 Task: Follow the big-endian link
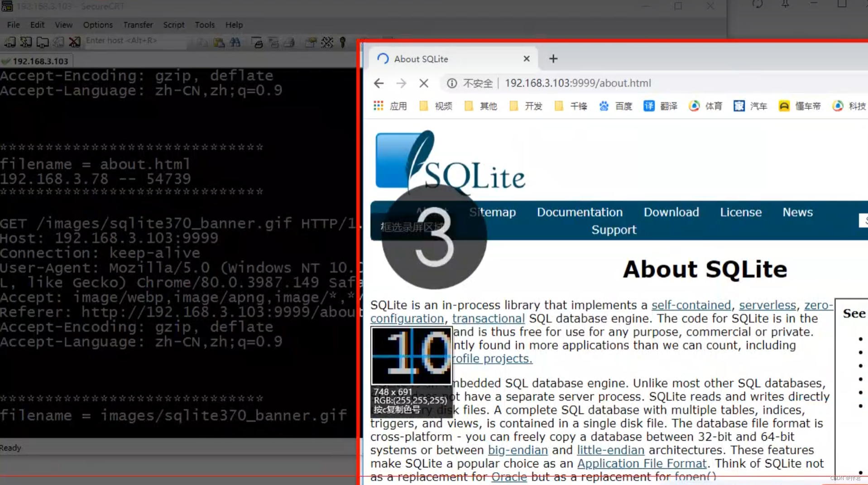518,451
